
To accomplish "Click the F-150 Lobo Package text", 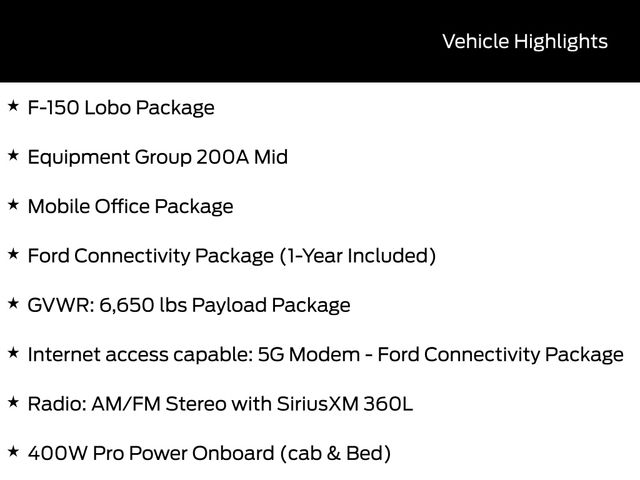I will pos(121,107).
